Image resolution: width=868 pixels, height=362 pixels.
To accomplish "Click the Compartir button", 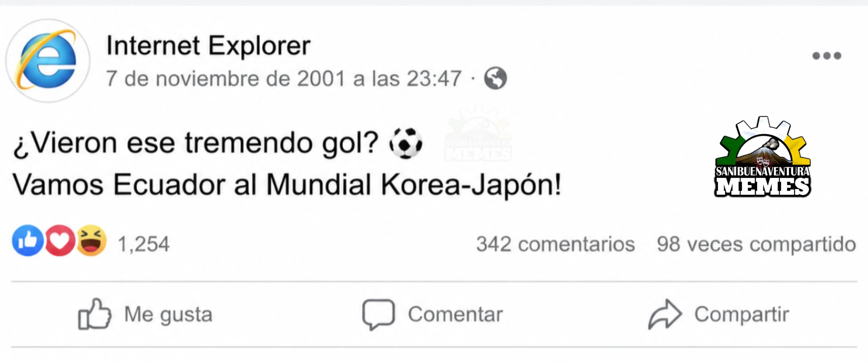I will coord(719,314).
